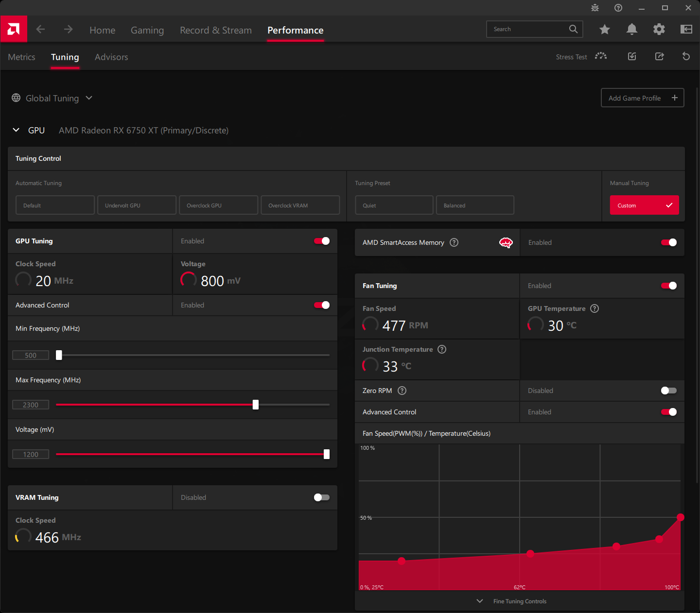Screen dimensions: 700x613
Task: Open the Gaming tab
Action: pos(147,30)
